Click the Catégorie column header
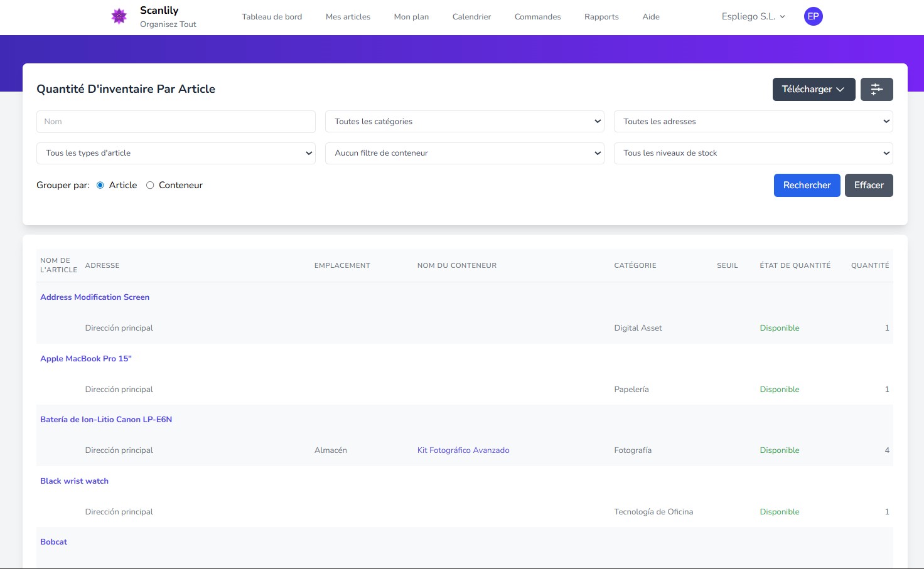924x569 pixels. (635, 265)
